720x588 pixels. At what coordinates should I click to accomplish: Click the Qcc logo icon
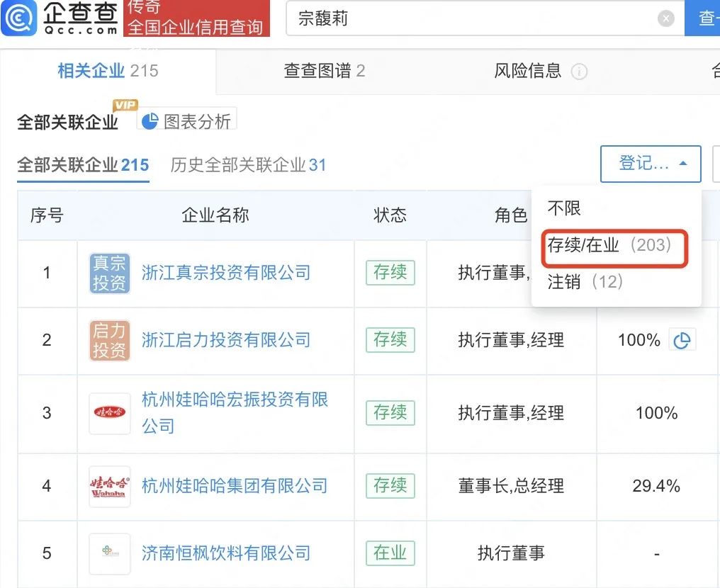19,19
